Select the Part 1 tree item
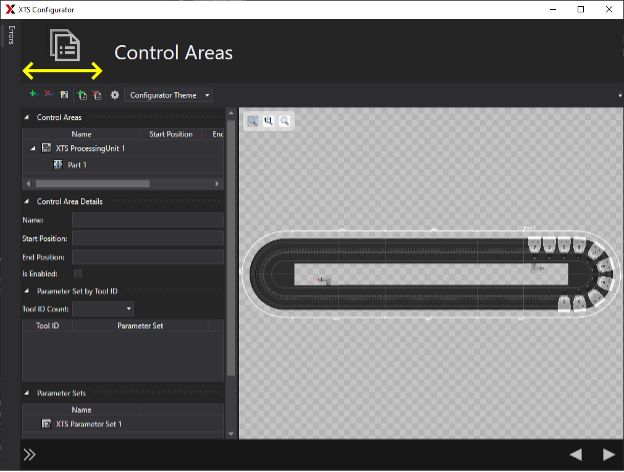Viewport: 624px width, 472px height. coord(77,165)
